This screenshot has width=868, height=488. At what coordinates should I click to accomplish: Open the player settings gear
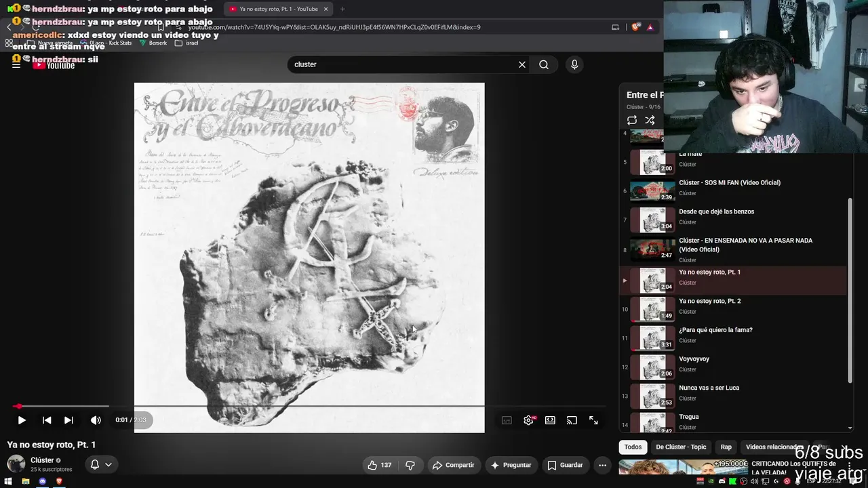pos(528,420)
